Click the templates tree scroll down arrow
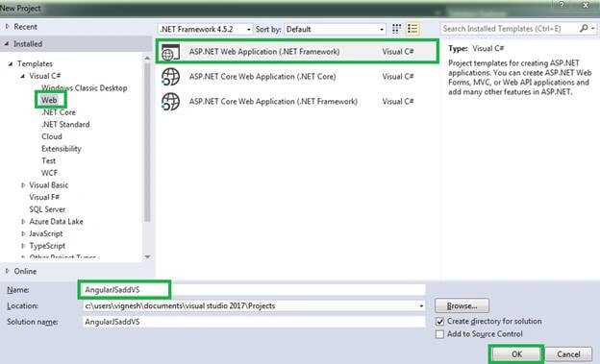Image resolution: width=600 pixels, height=364 pixels. coord(147,257)
